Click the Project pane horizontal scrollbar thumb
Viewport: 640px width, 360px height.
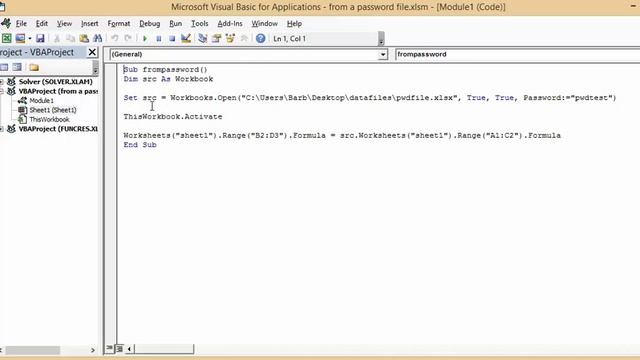click(33, 350)
